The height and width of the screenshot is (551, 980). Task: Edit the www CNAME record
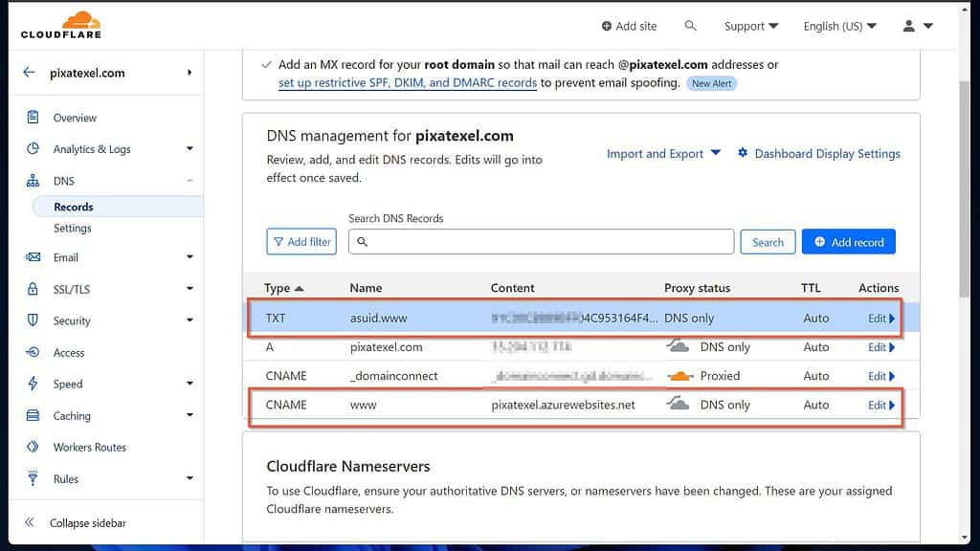pos(880,405)
